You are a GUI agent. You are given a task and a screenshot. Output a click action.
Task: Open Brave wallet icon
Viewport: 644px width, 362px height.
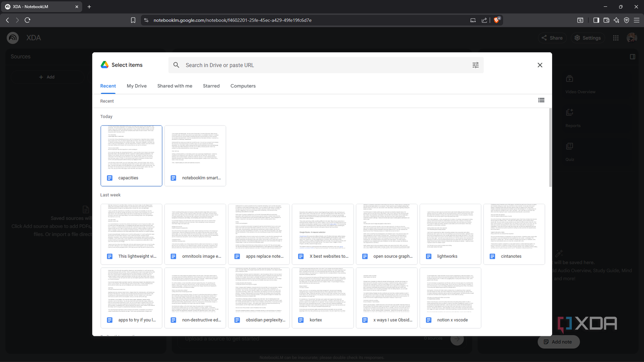[606, 20]
